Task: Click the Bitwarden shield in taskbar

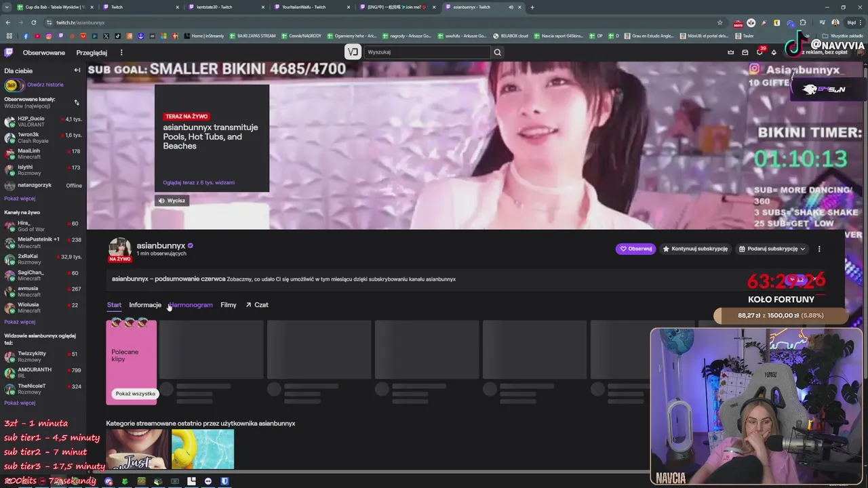Action: point(224,481)
